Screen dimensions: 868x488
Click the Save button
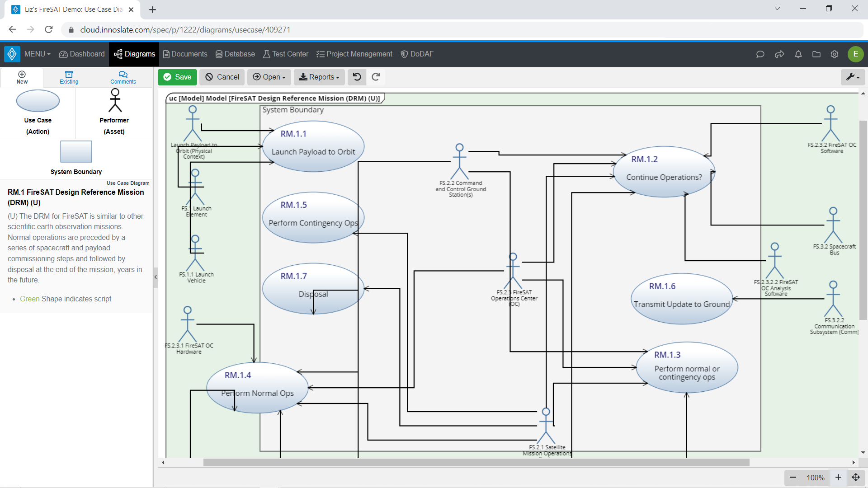point(177,77)
